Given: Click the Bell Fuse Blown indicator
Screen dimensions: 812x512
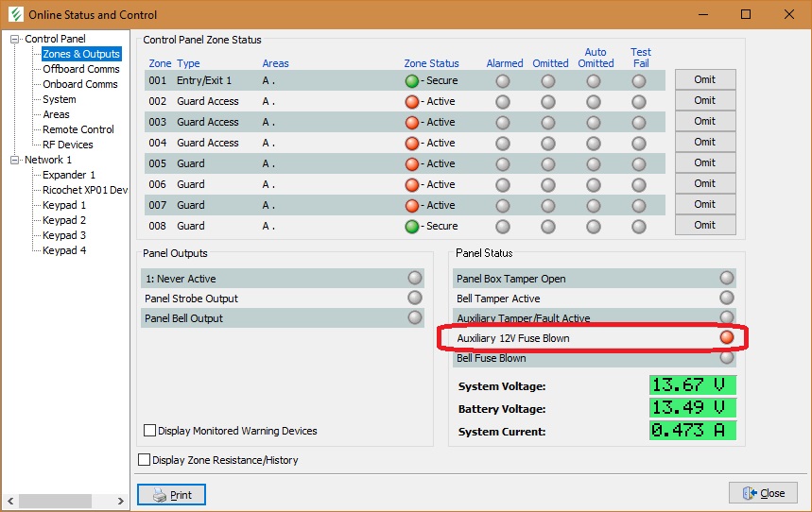Looking at the screenshot, I should point(727,357).
